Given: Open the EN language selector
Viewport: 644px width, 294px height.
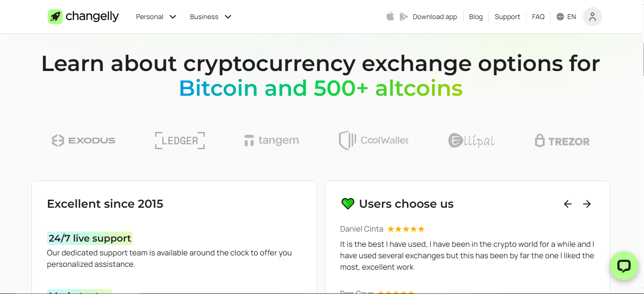Looking at the screenshot, I should (x=566, y=16).
